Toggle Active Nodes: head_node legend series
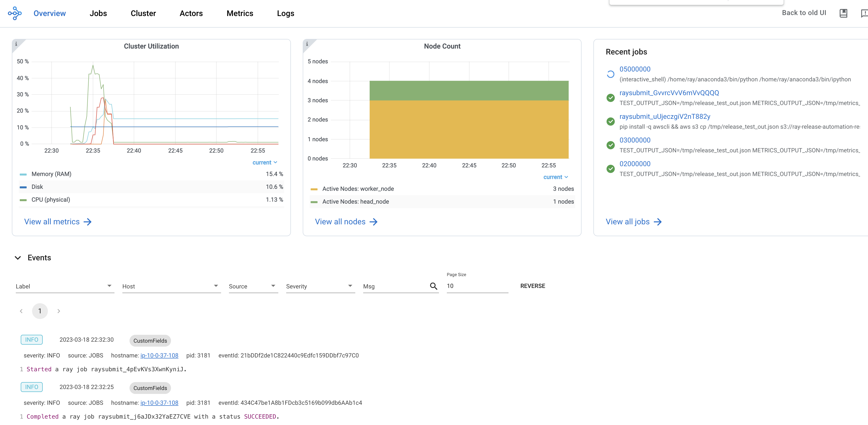This screenshot has height=425, width=868. tap(355, 202)
